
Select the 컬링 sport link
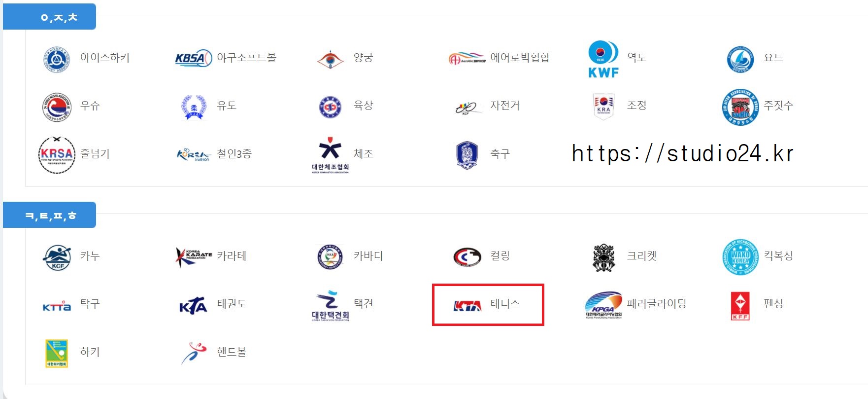(500, 256)
